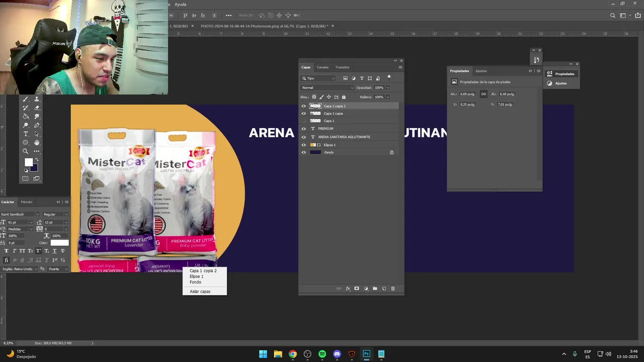Show the hidden Capa 1 layer
644x362 pixels.
click(x=303, y=121)
